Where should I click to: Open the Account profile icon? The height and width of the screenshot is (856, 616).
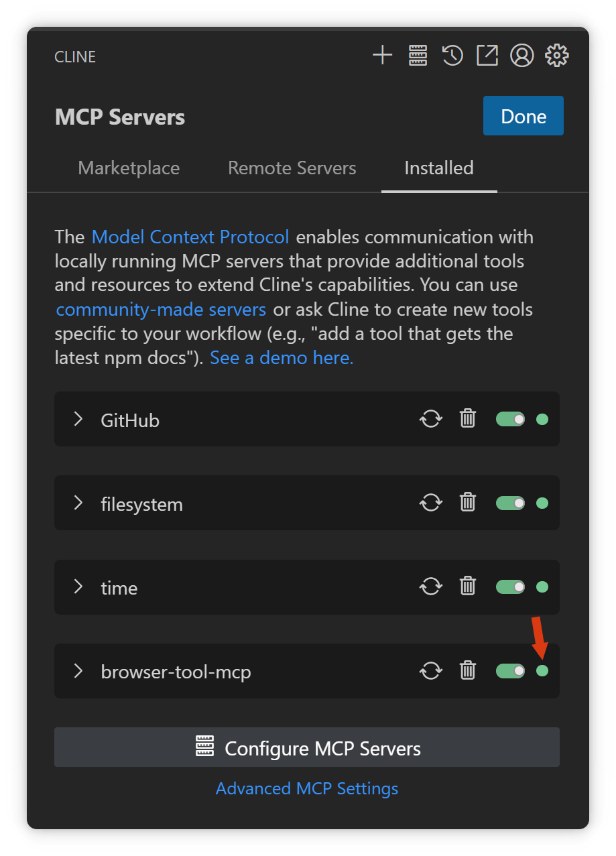pyautogui.click(x=522, y=55)
